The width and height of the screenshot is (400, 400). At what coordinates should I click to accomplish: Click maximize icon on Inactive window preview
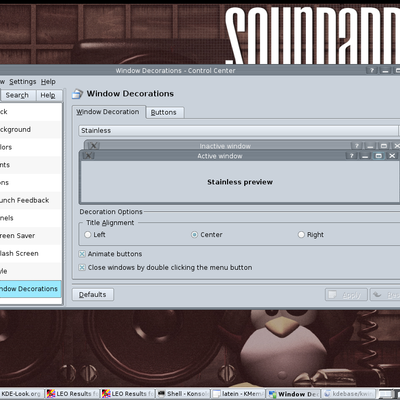coord(384,146)
